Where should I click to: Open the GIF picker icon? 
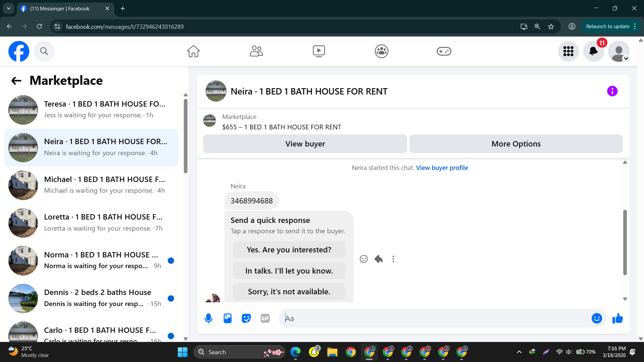pos(265,318)
